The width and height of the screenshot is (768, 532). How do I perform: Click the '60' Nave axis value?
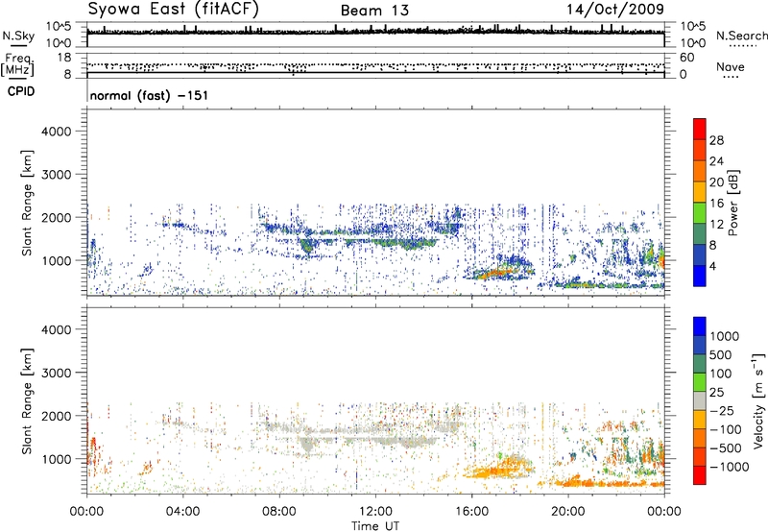(686, 58)
